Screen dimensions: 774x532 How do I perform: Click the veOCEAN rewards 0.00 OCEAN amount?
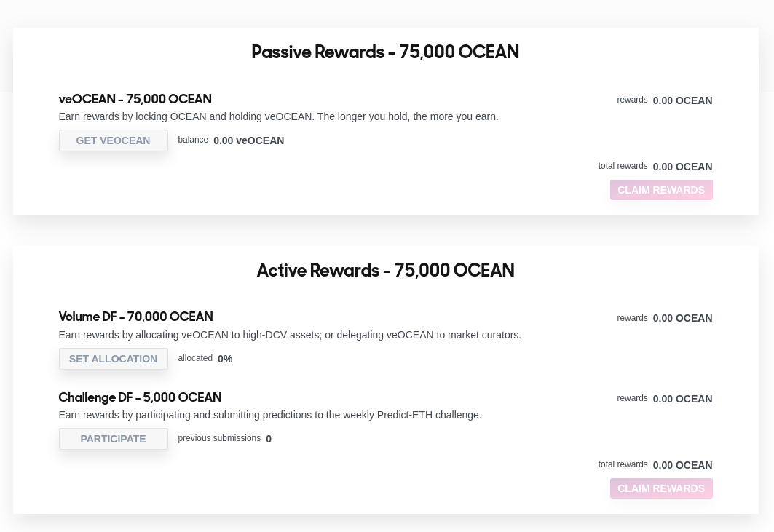[x=682, y=100]
